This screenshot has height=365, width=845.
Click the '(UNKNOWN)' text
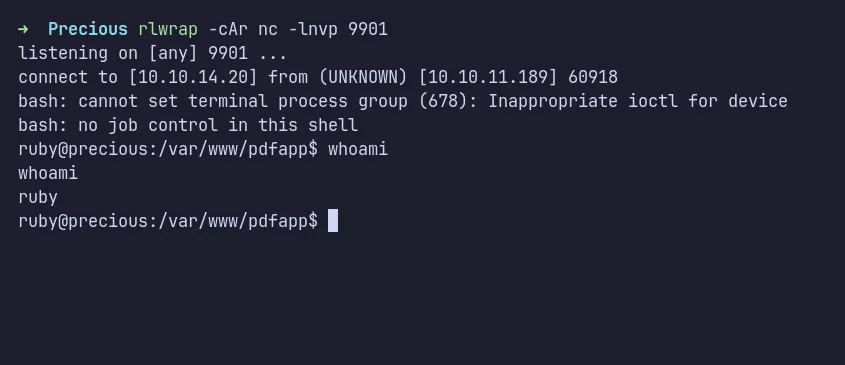pyautogui.click(x=363, y=77)
